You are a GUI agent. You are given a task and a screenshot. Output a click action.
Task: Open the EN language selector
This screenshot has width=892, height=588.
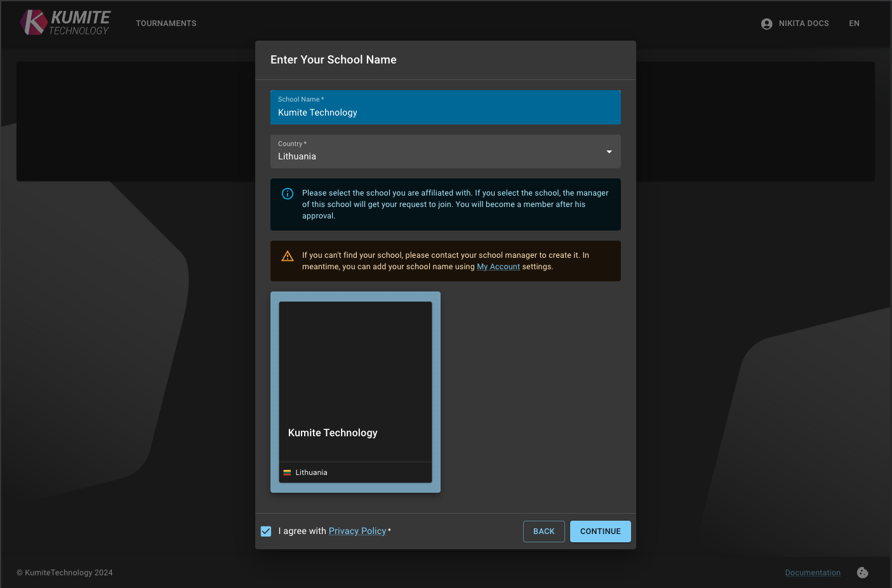tap(854, 23)
